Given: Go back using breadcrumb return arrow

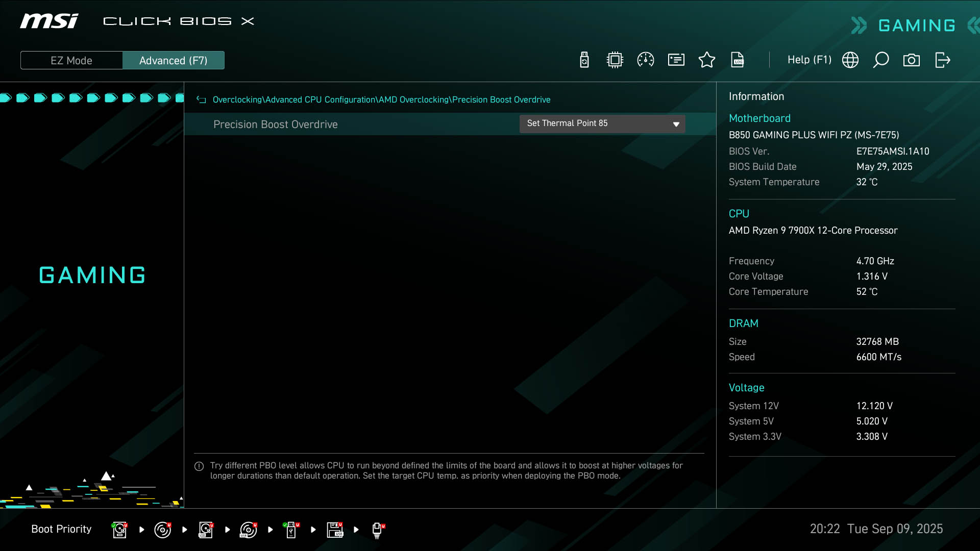Looking at the screenshot, I should (x=201, y=100).
